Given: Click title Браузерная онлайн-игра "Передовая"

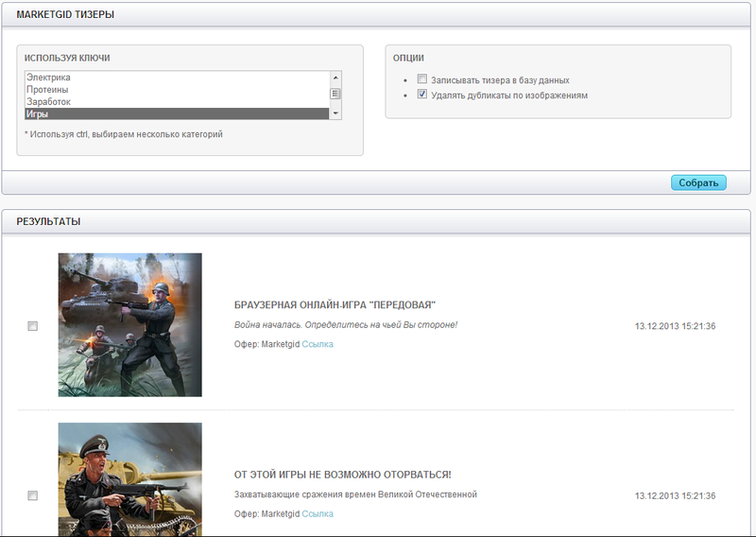Looking at the screenshot, I should (335, 305).
